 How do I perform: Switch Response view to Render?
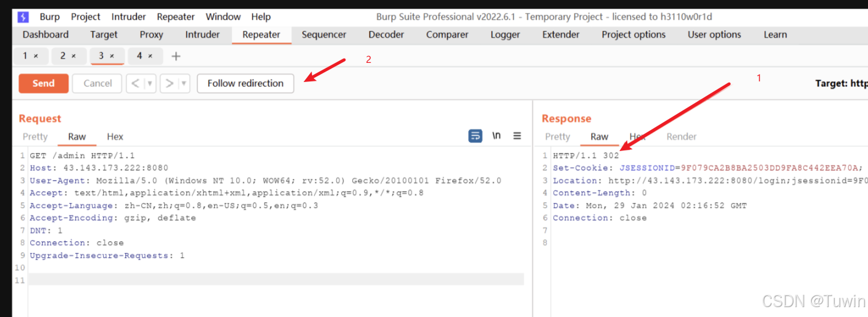coord(682,137)
